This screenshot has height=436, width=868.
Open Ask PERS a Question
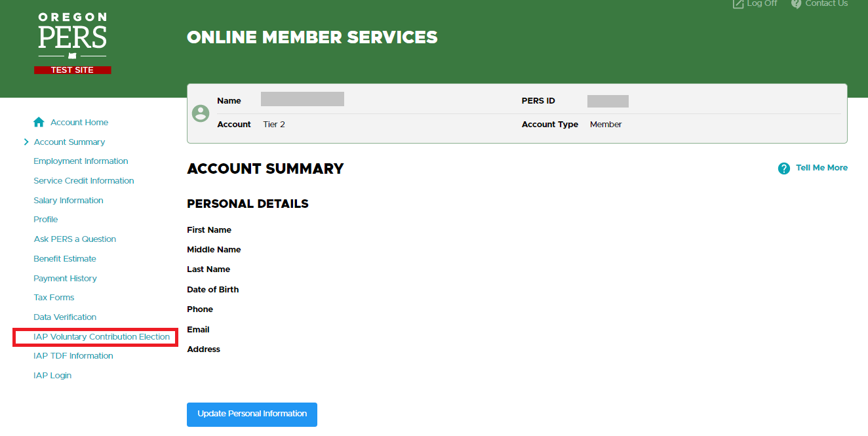coord(75,239)
